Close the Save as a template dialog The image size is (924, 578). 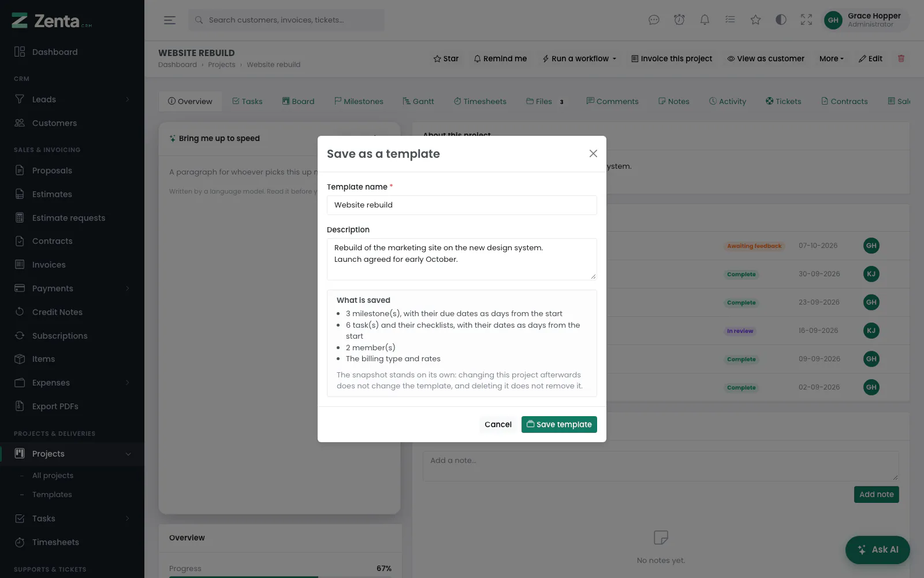(593, 153)
